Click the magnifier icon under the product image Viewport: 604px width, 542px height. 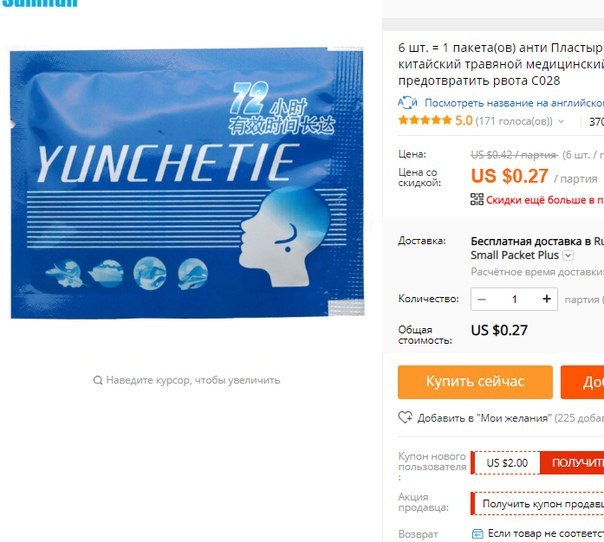coord(98,380)
